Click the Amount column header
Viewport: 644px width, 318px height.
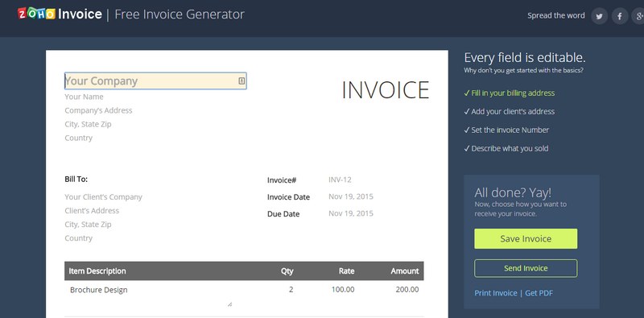click(405, 271)
